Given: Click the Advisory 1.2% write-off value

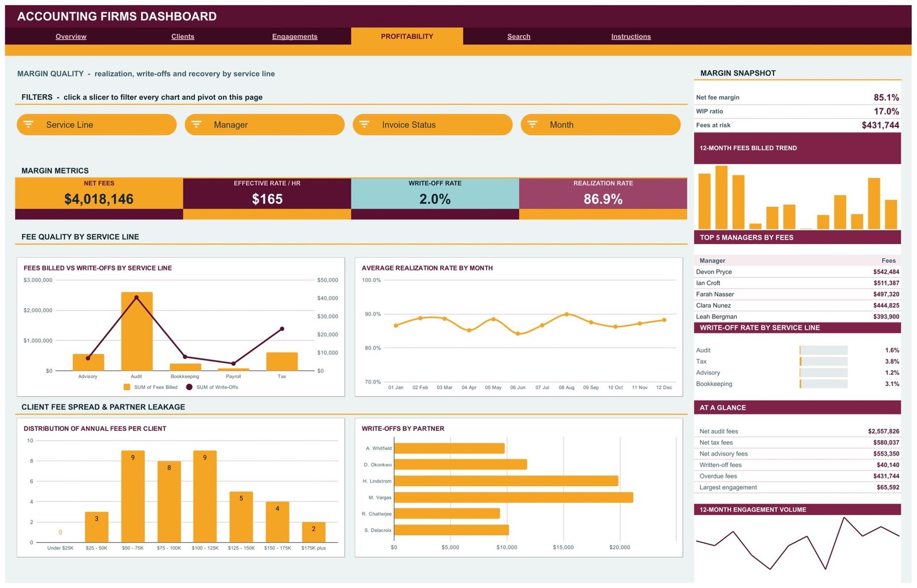Looking at the screenshot, I should (x=892, y=373).
